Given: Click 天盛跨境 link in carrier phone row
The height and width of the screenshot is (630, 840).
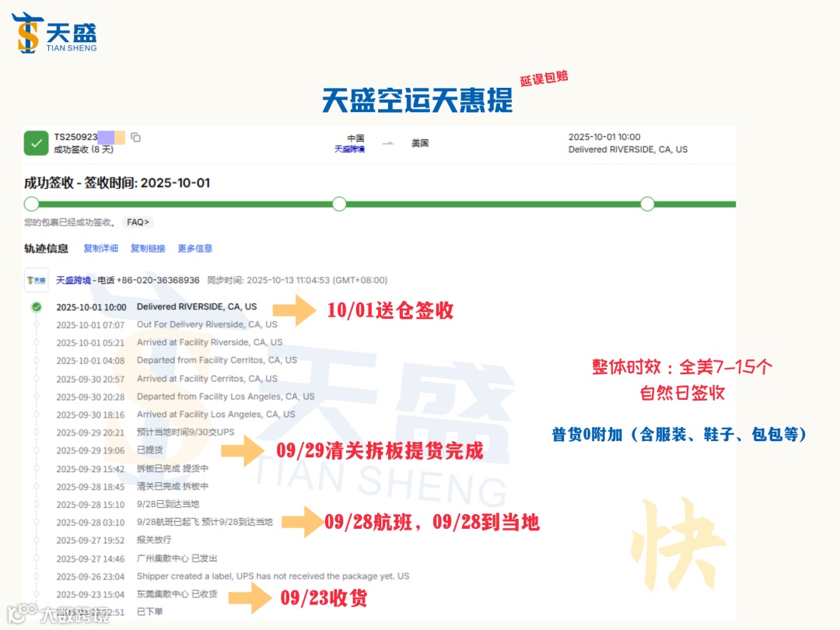Looking at the screenshot, I should pyautogui.click(x=73, y=280).
